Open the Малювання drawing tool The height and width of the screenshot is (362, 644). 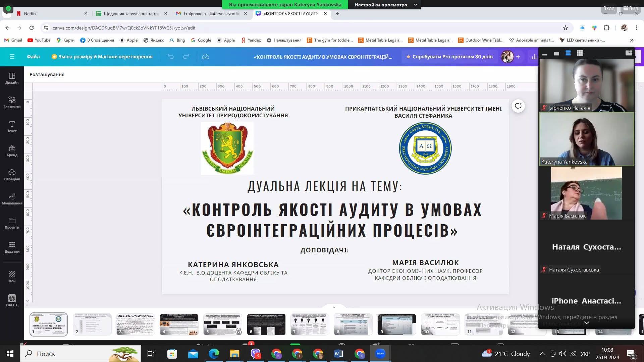click(12, 198)
